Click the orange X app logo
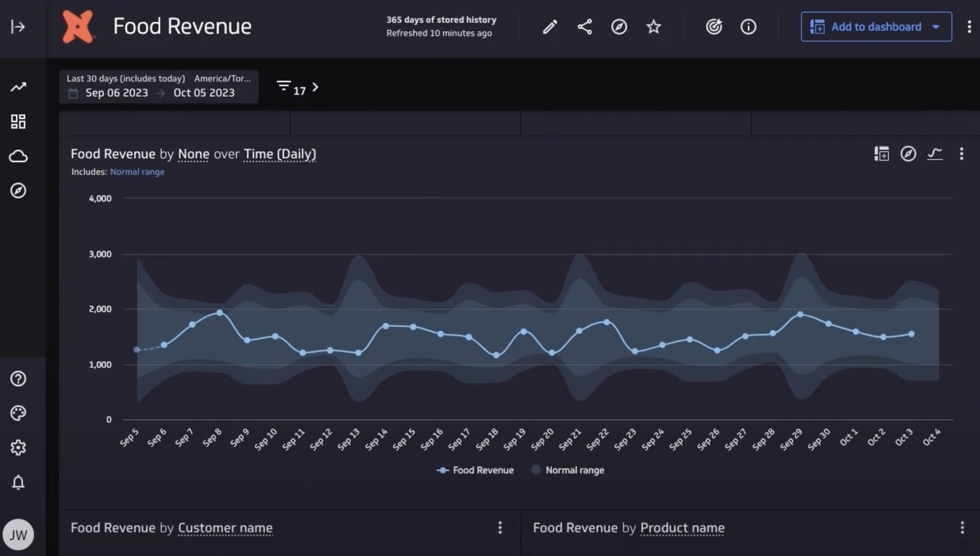 pyautogui.click(x=77, y=27)
